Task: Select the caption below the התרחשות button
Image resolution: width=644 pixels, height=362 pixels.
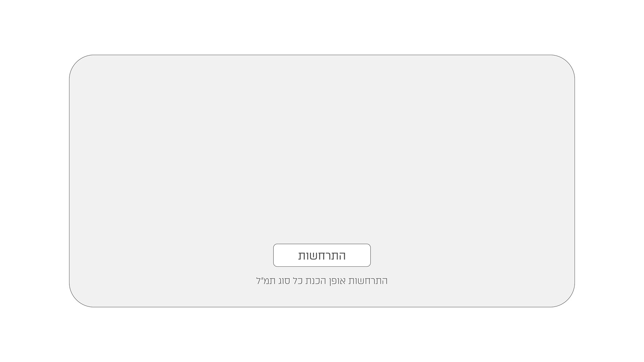Action: pos(322,281)
